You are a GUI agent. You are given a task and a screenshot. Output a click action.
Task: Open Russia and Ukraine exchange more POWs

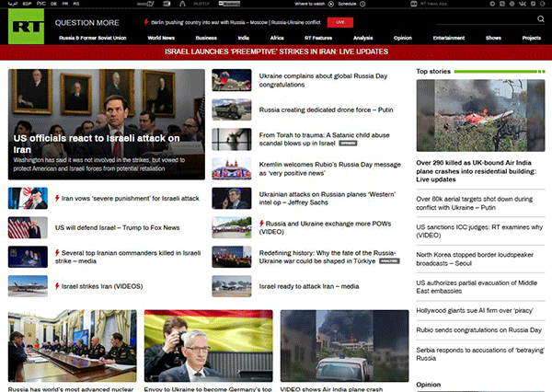[325, 227]
